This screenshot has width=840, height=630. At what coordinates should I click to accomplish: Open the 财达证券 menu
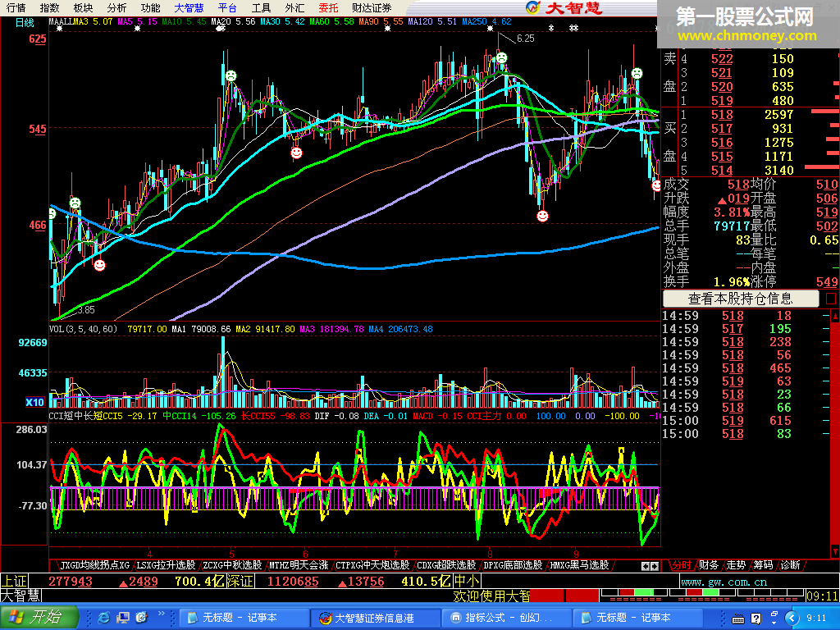point(372,8)
